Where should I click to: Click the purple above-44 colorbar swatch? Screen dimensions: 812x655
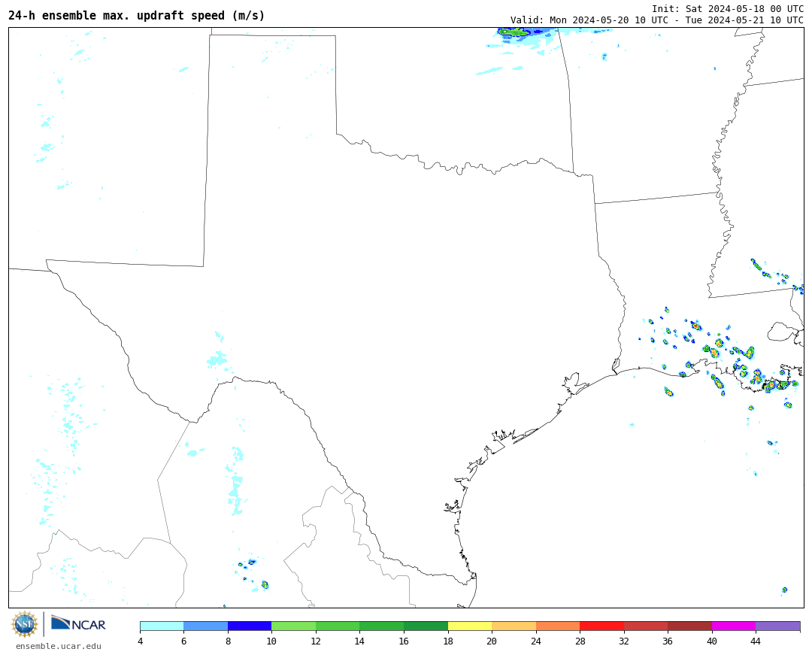tap(778, 626)
